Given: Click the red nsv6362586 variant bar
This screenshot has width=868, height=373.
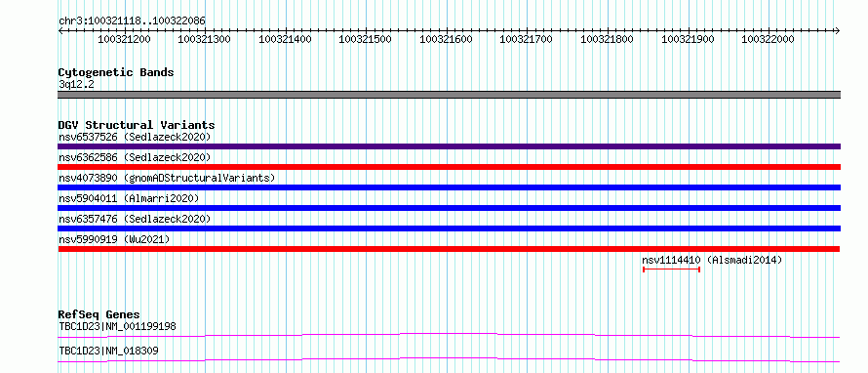Looking at the screenshot, I should [449, 167].
